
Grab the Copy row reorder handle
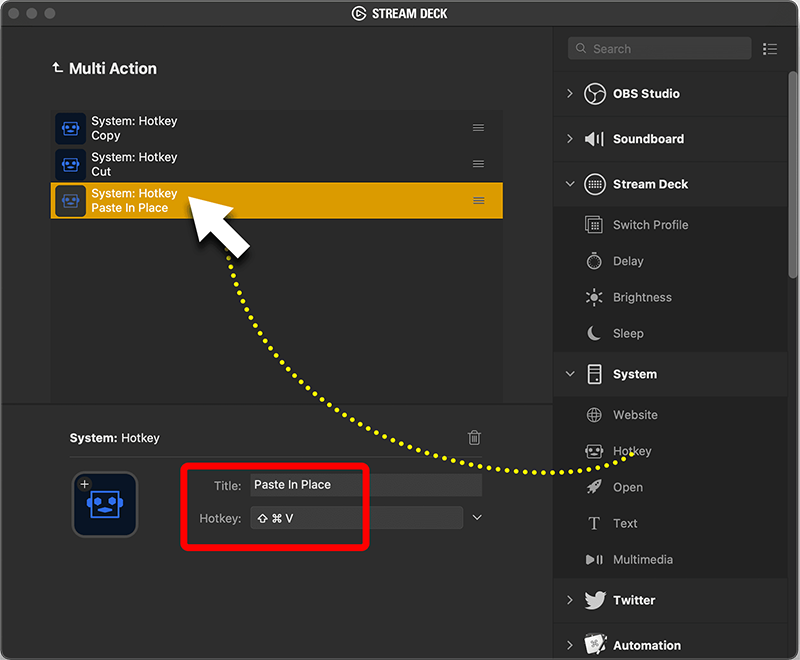coord(478,128)
